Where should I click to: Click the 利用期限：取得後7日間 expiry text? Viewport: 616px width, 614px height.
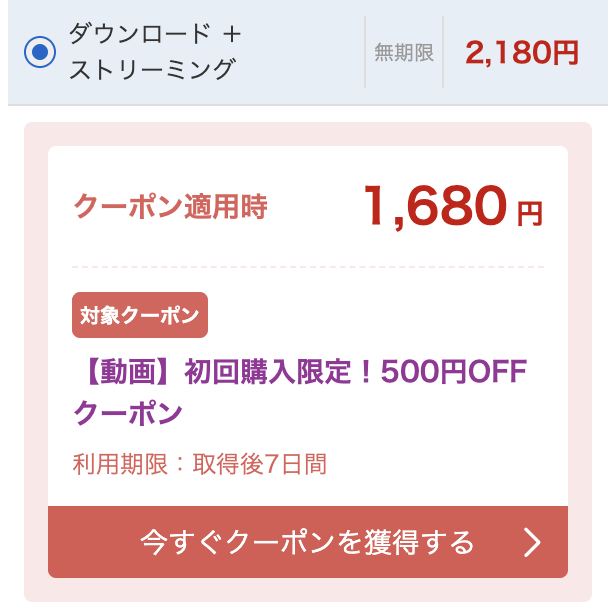click(199, 464)
